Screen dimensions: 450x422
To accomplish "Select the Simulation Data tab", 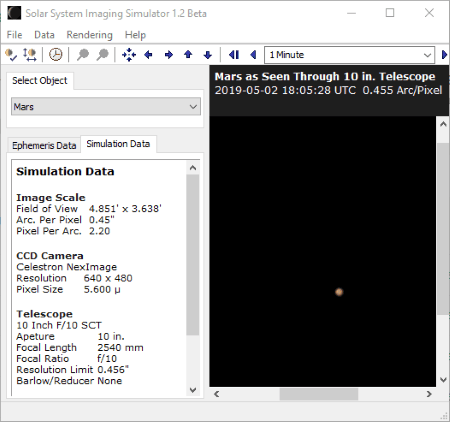I will [118, 144].
